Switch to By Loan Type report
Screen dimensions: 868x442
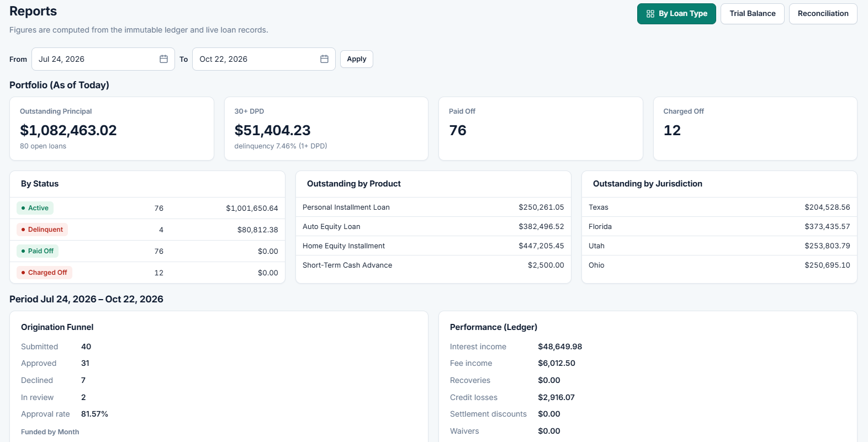coord(676,14)
